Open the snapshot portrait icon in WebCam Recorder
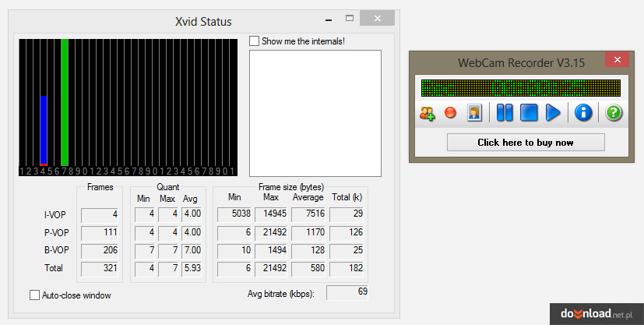This screenshot has width=644, height=325. 474,112
